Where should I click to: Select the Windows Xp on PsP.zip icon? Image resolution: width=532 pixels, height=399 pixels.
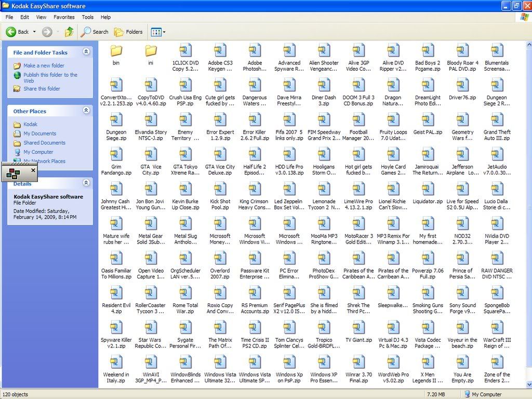point(289,362)
